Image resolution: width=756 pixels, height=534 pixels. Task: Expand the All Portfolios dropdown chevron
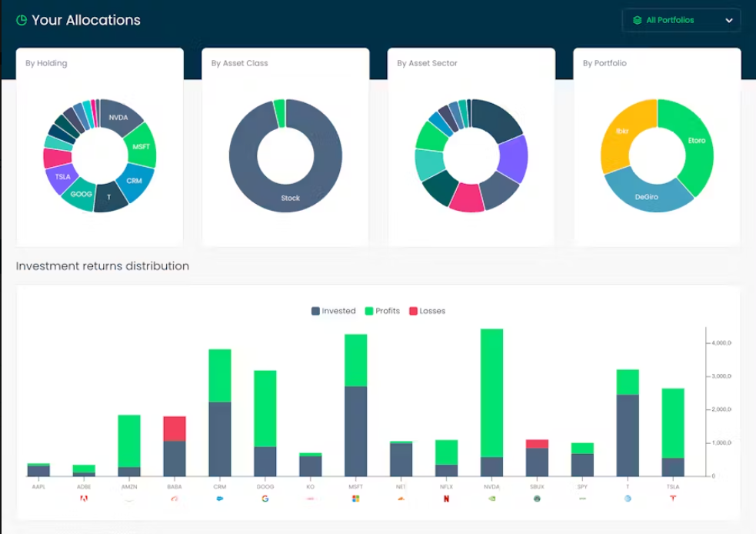pyautogui.click(x=729, y=20)
